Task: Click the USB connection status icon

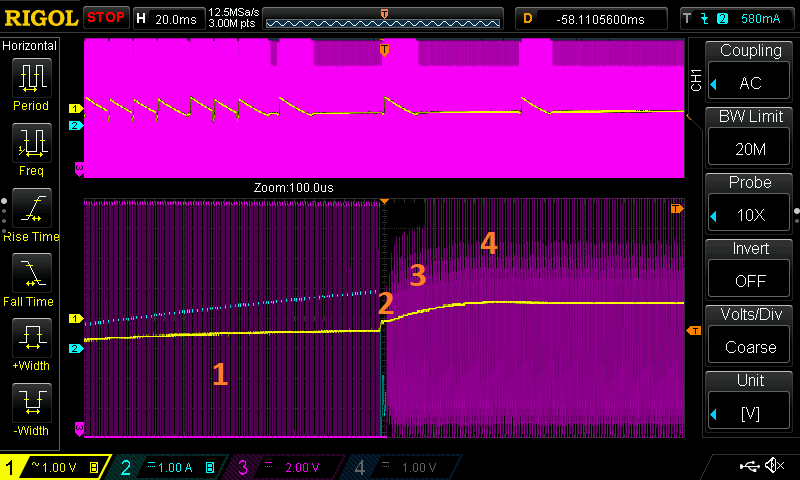Action: coord(749,466)
